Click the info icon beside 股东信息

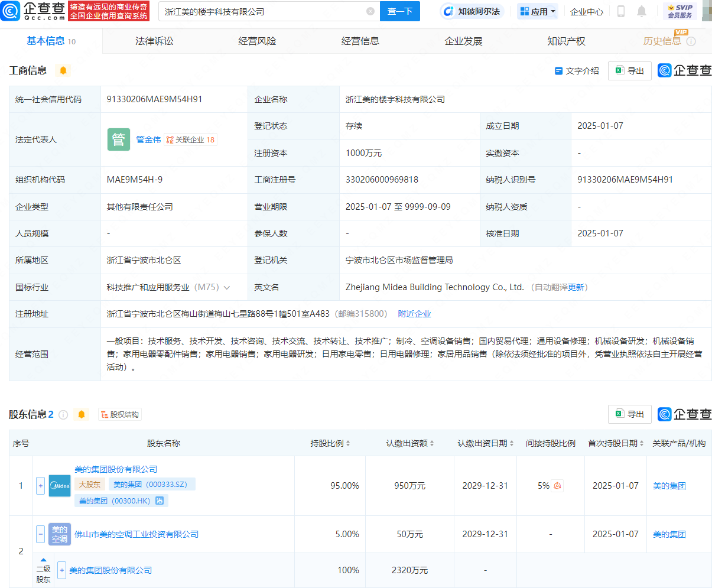tap(63, 415)
